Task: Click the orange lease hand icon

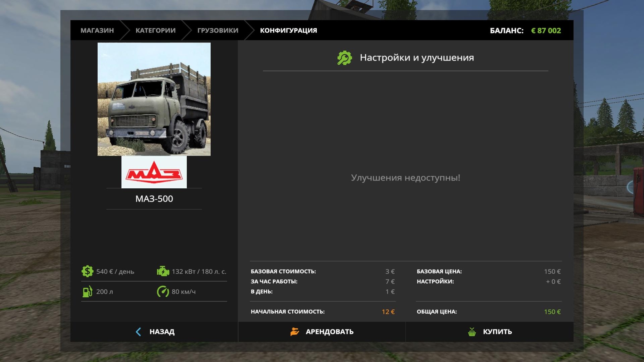Action: point(294,332)
